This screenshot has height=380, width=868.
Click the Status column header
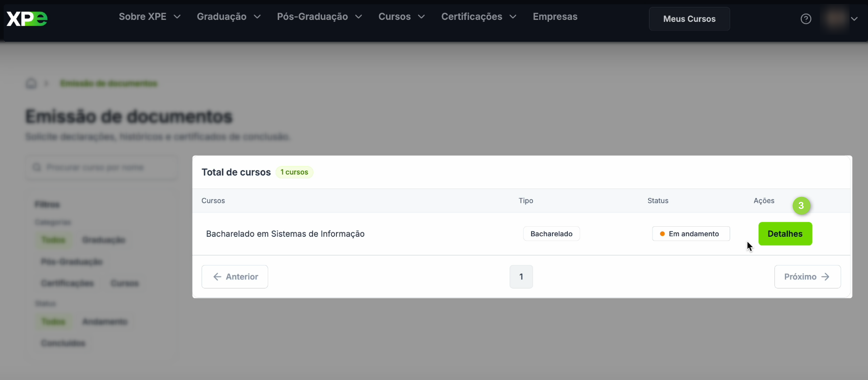(x=657, y=201)
